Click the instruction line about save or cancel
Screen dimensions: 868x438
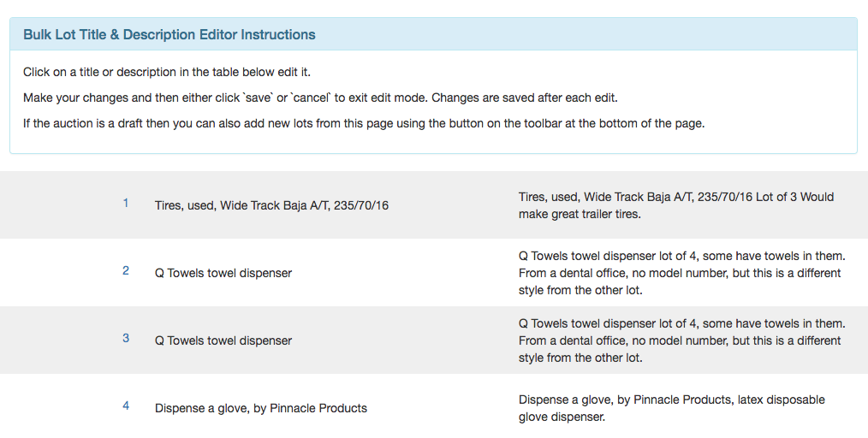(x=320, y=98)
